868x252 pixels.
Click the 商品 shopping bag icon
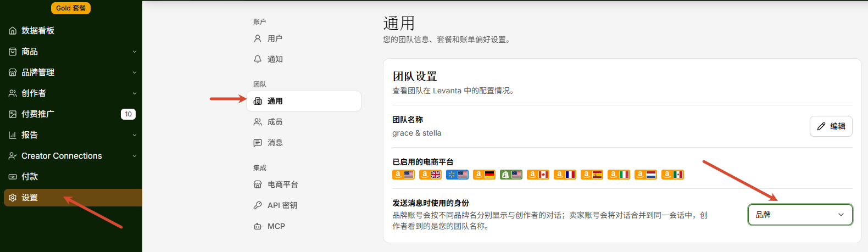pos(13,52)
